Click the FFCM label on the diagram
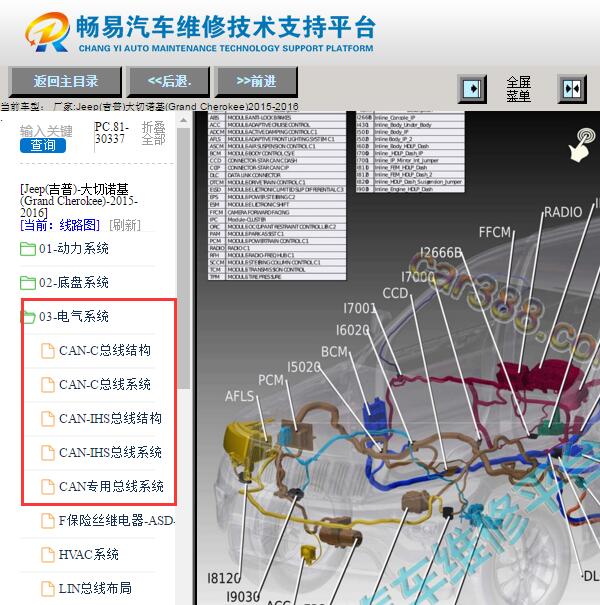 [x=495, y=232]
